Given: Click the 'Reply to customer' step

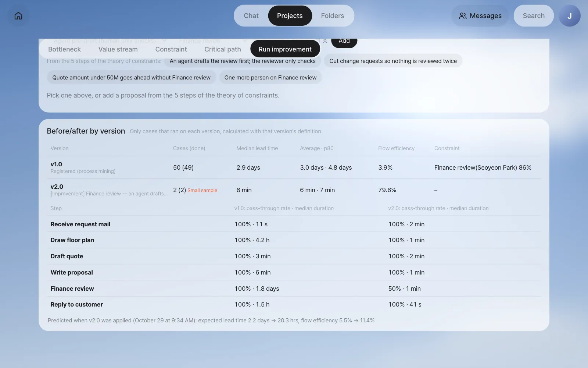Looking at the screenshot, I should click(294, 304).
